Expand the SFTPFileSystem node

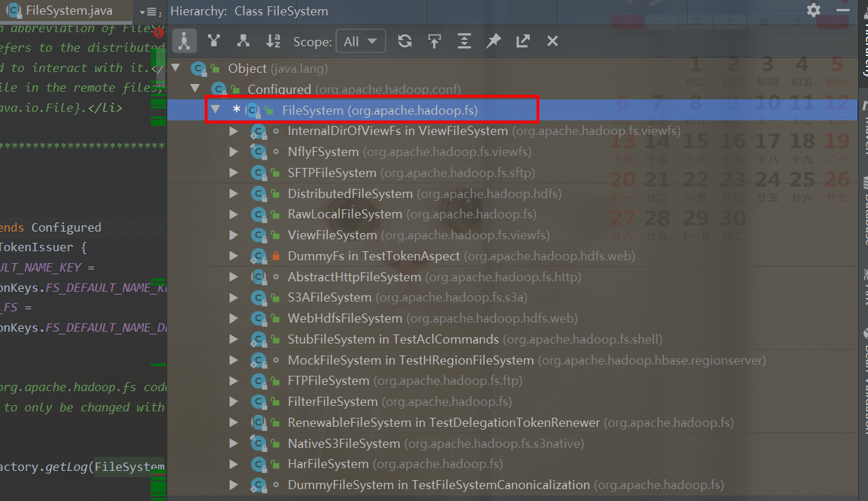[x=233, y=172]
